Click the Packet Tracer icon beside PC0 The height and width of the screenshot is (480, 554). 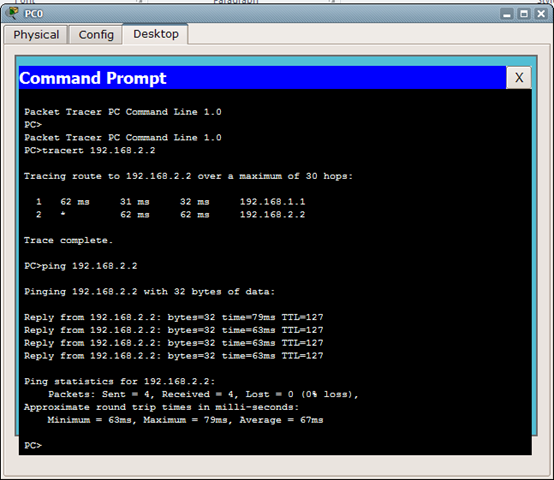pos(13,13)
